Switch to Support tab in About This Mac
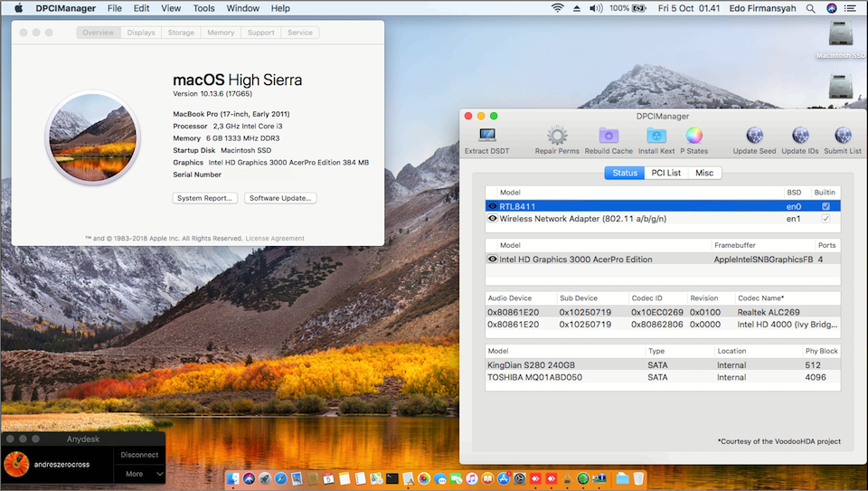The height and width of the screenshot is (491, 868). (260, 33)
